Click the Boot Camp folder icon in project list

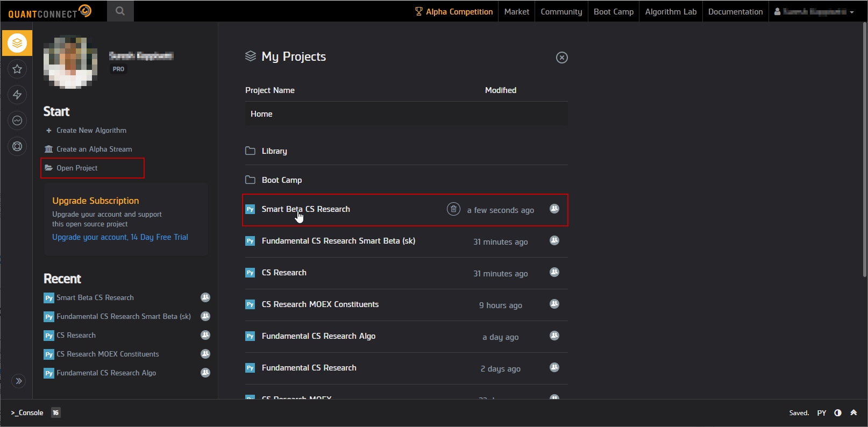coord(250,180)
